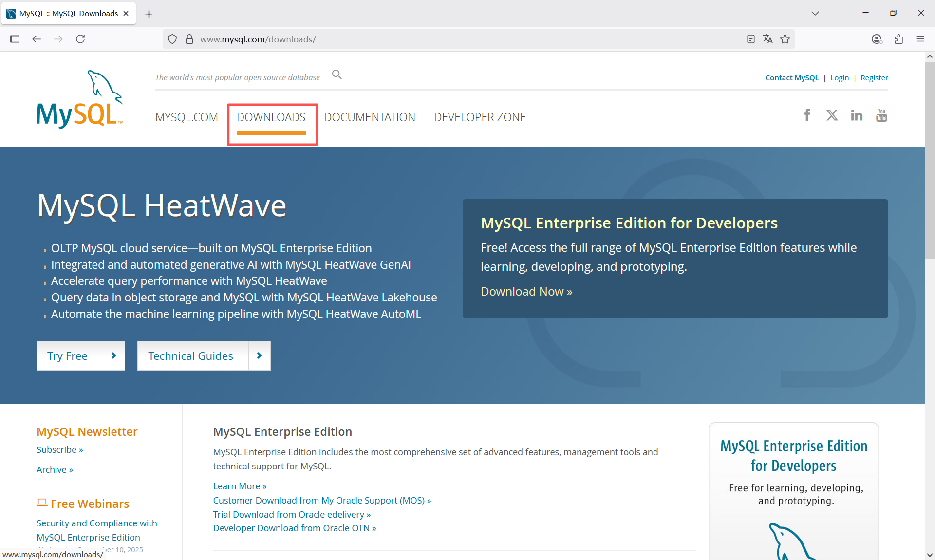Click the MySQL dolphin logo
935x560 pixels.
tap(79, 98)
